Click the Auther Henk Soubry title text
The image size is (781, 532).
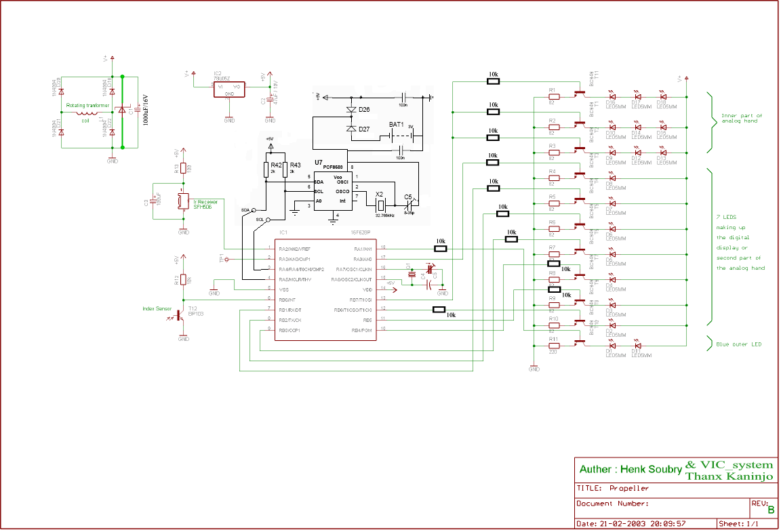click(x=630, y=469)
